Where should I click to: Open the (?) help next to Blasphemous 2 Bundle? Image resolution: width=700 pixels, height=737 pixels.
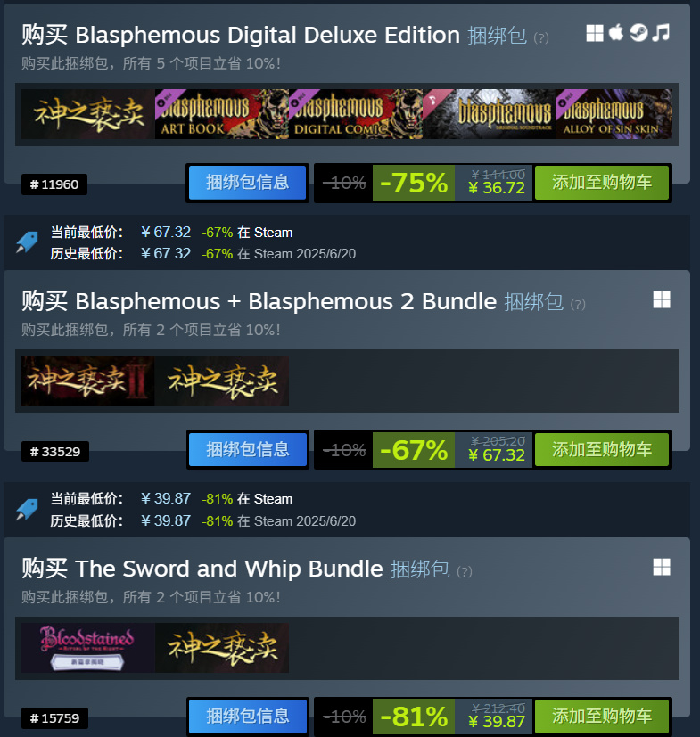point(578,305)
